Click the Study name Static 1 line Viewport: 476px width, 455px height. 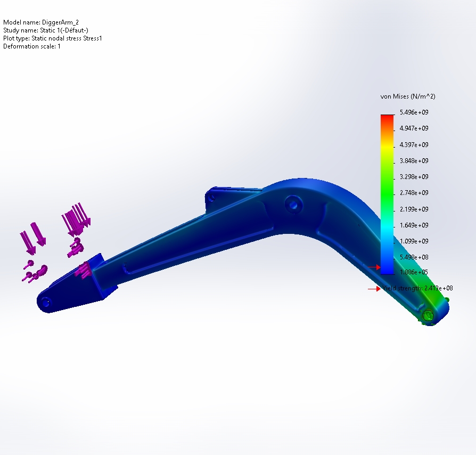pyautogui.click(x=38, y=30)
